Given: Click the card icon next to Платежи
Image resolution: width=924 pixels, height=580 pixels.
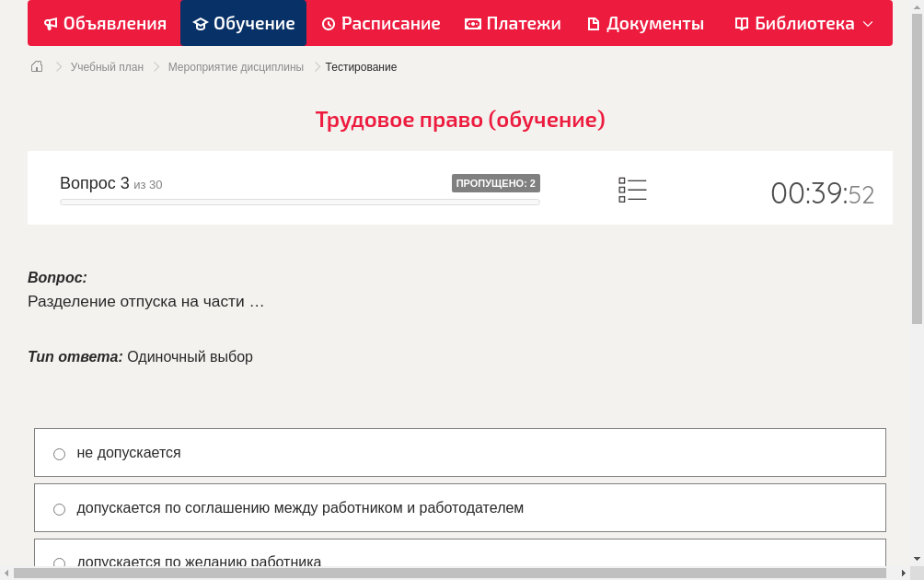Looking at the screenshot, I should tap(470, 23).
